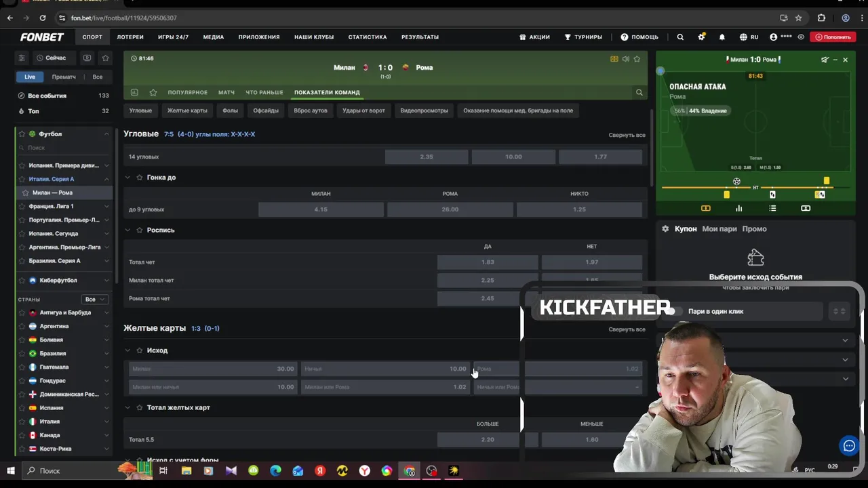The height and width of the screenshot is (488, 868).
Task: Click the star icon left of ПОПУЛЯРНОЕ tab
Action: (x=153, y=92)
